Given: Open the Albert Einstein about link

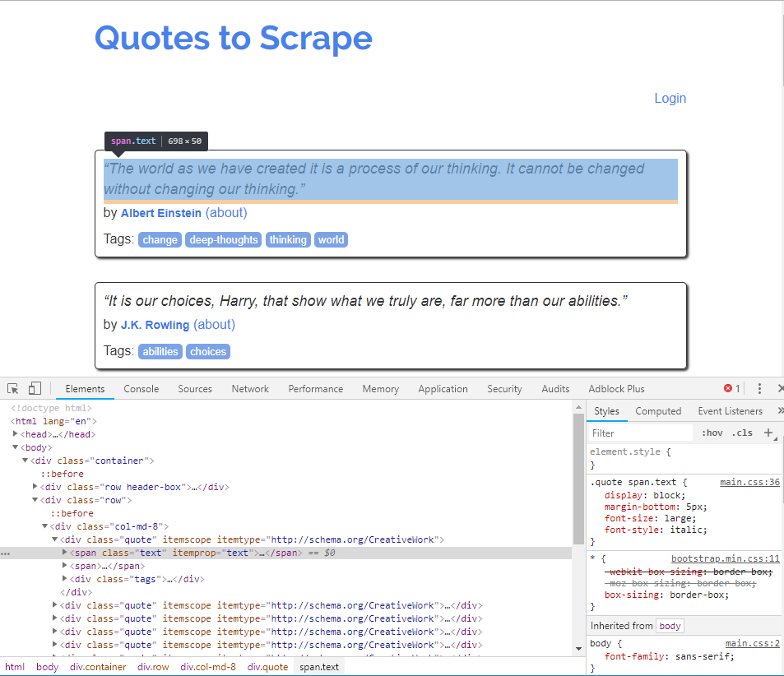Looking at the screenshot, I should click(226, 213).
